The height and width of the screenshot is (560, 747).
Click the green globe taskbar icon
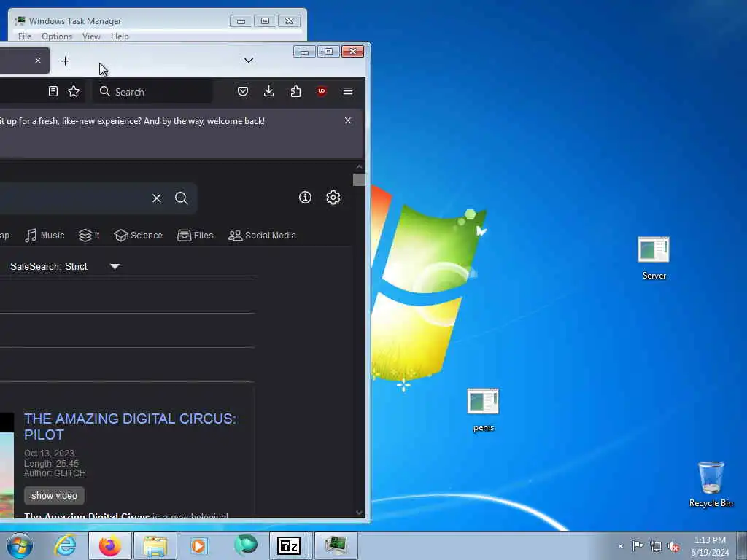pos(245,545)
